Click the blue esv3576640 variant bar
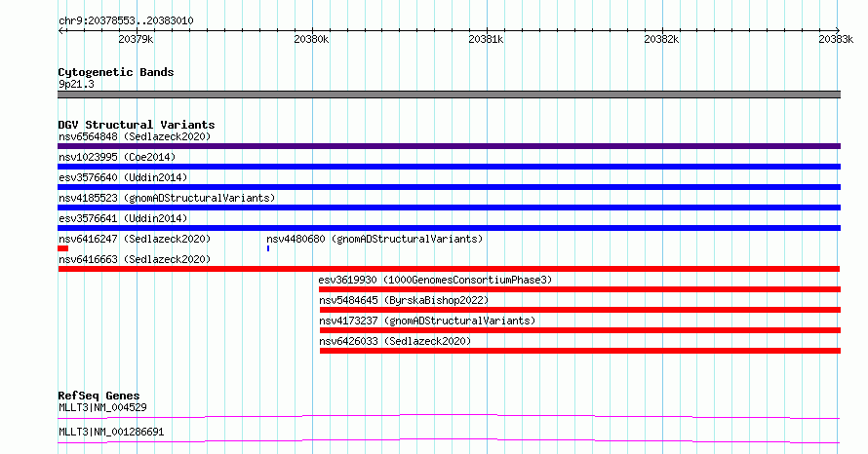This screenshot has width=868, height=454. click(x=449, y=187)
